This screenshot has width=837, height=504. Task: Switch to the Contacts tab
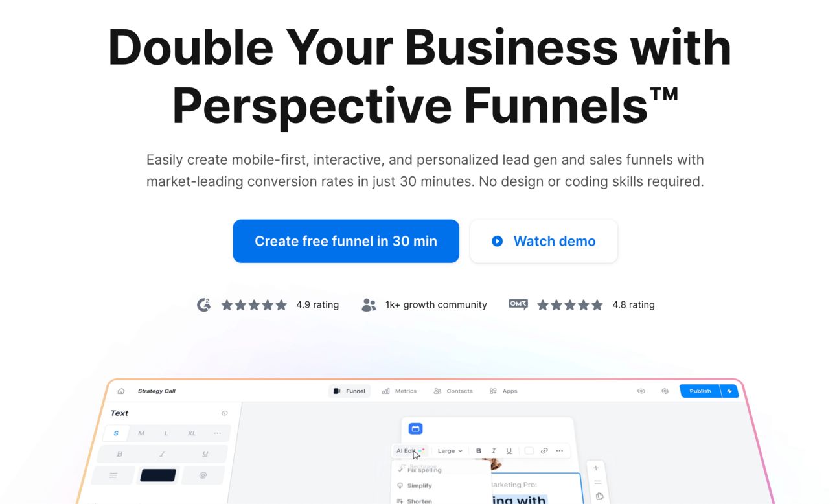[453, 391]
